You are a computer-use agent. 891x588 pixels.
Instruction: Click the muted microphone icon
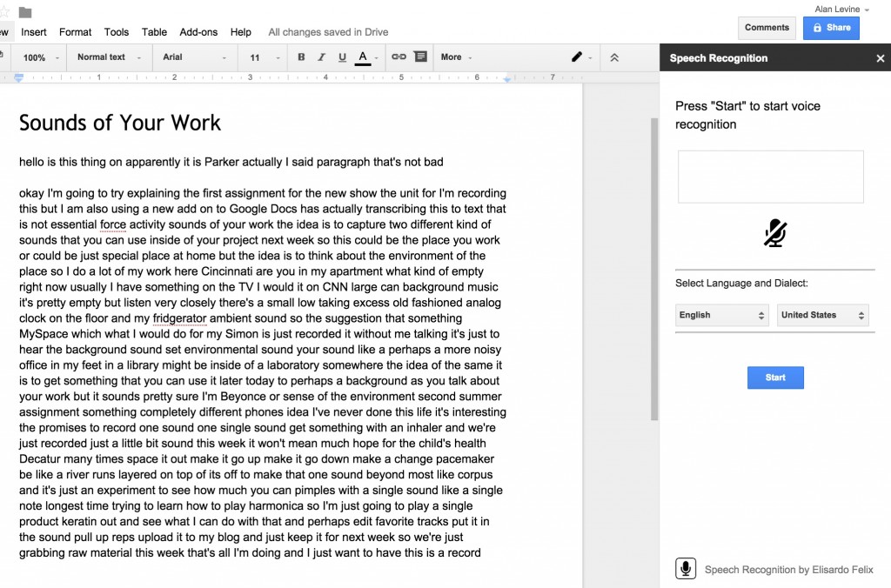775,233
